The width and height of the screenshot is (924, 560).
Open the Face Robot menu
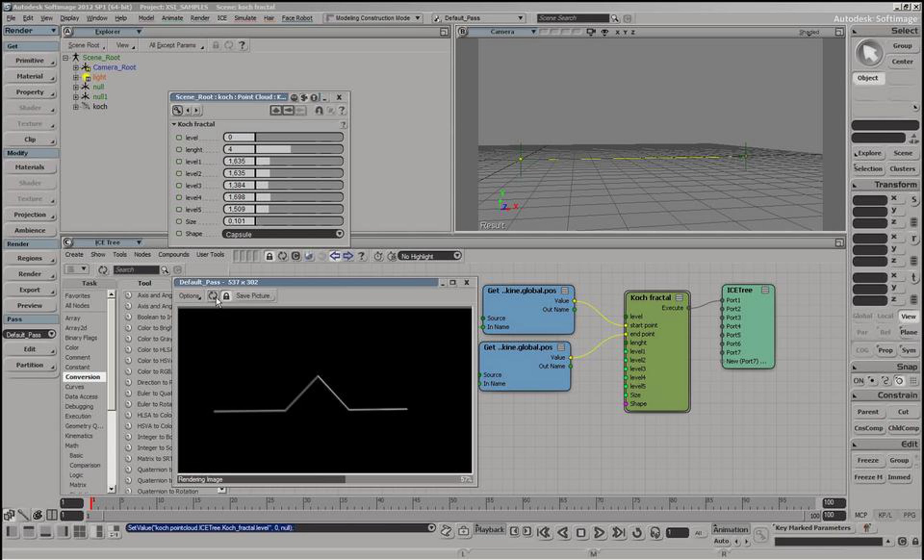[x=297, y=18]
